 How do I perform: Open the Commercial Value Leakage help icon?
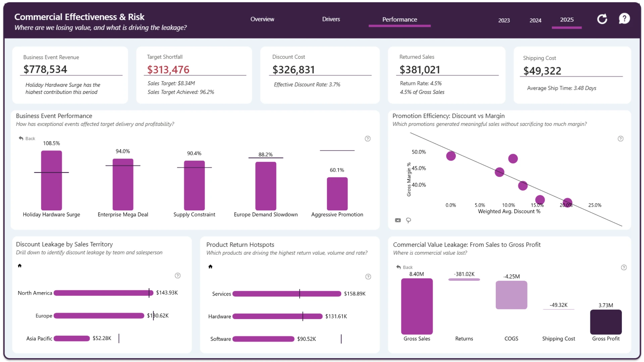pos(624,267)
